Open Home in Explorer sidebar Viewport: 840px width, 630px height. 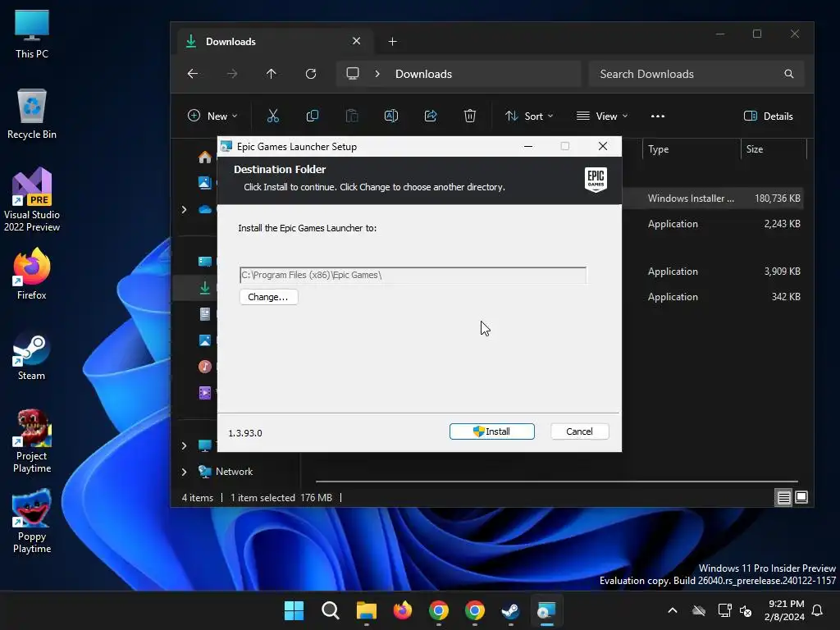(204, 157)
